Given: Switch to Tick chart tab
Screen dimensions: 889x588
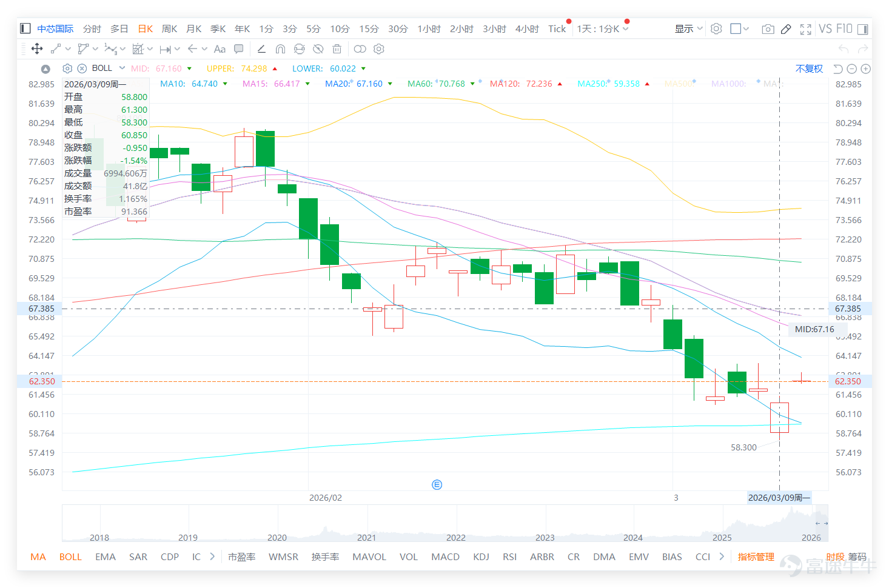Looking at the screenshot, I should (x=557, y=28).
